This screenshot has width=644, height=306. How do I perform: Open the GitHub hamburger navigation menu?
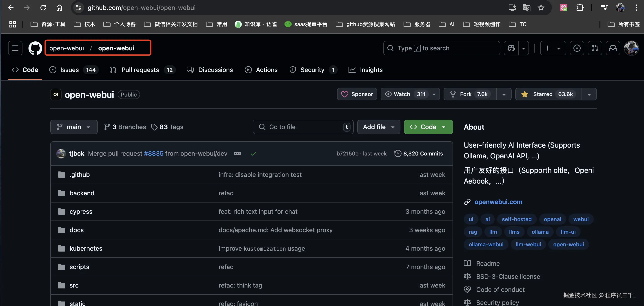point(15,48)
